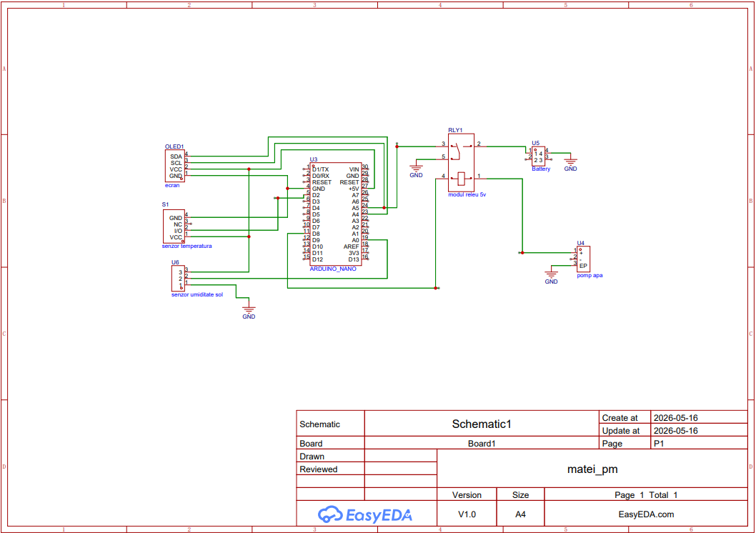Select the U5 designator label
The width and height of the screenshot is (756, 533).
click(x=536, y=143)
